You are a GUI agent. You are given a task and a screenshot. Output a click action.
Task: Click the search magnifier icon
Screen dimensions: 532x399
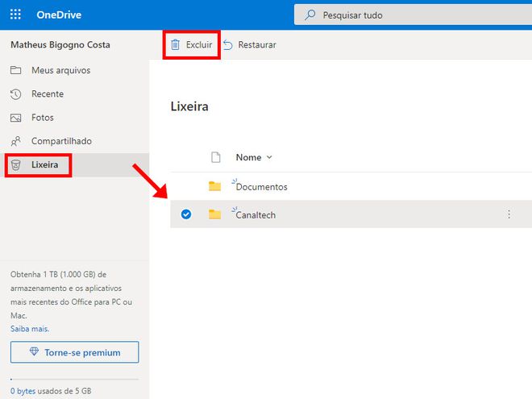(x=310, y=15)
